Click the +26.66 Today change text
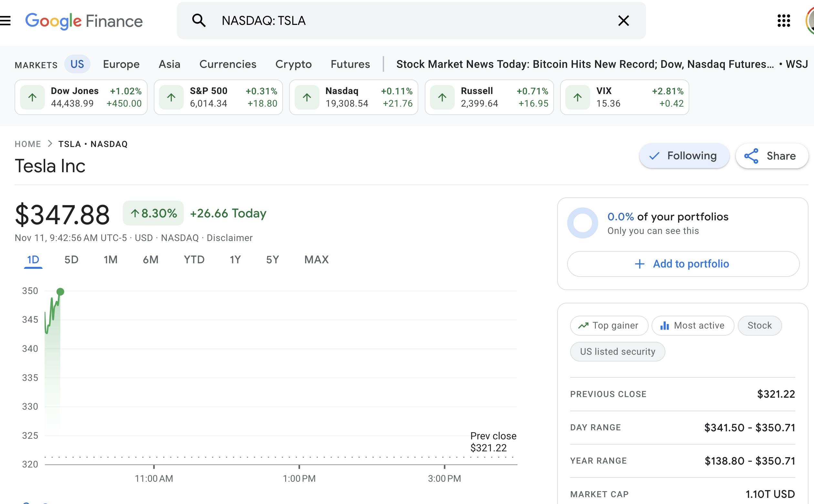 [x=228, y=213]
